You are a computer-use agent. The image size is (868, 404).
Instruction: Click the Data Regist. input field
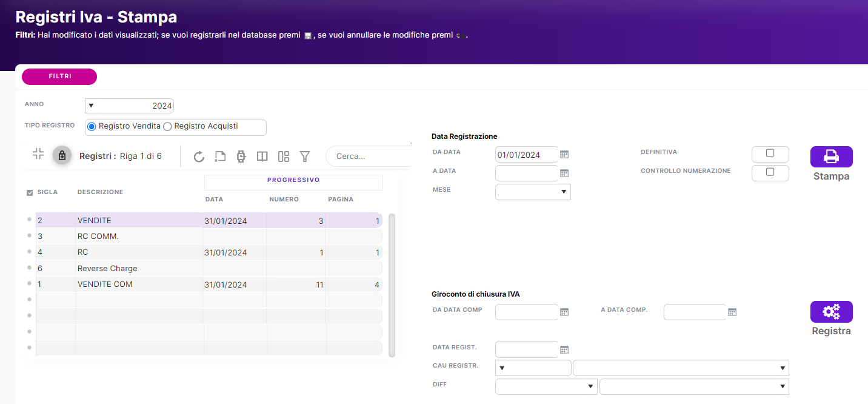[x=526, y=349]
